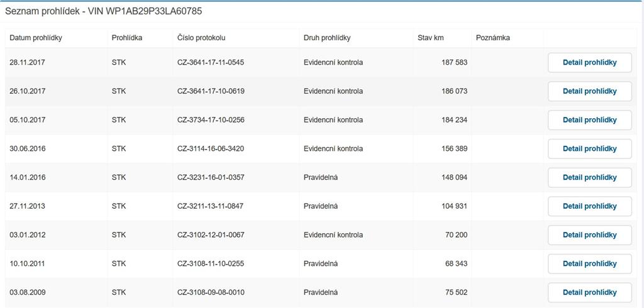Open Detail prohlídky for 03.08.2009 inspection
This screenshot has height=308, width=644.
[x=589, y=292]
